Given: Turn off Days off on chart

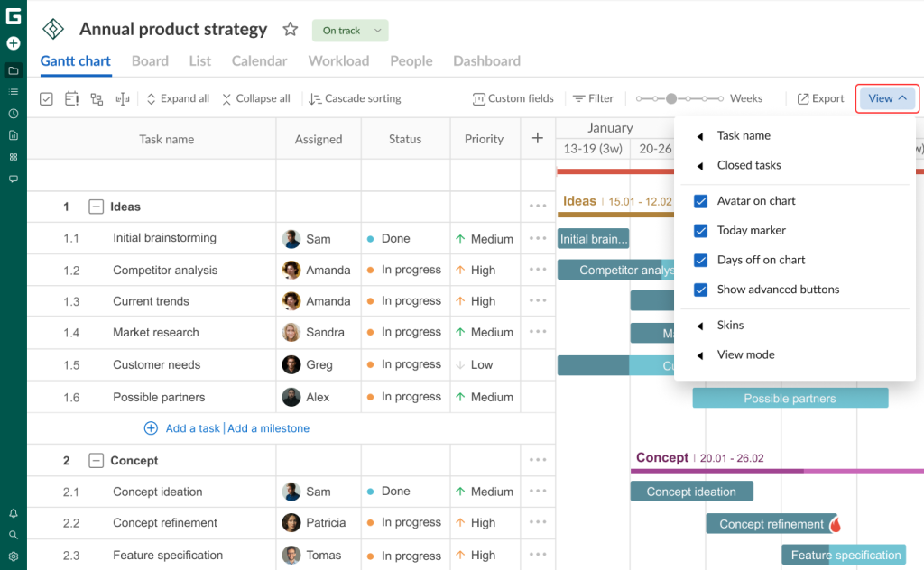Looking at the screenshot, I should 700,260.
